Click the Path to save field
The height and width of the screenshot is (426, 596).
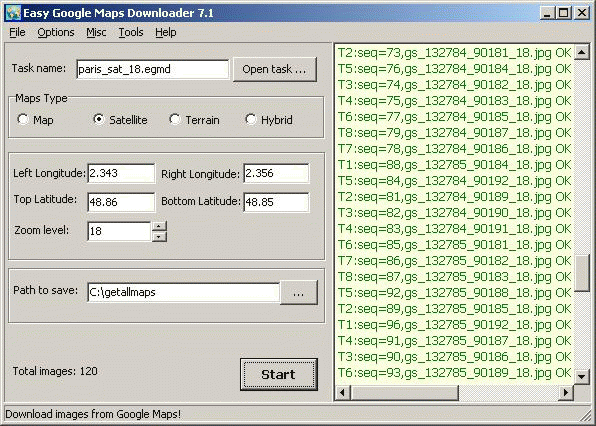184,292
